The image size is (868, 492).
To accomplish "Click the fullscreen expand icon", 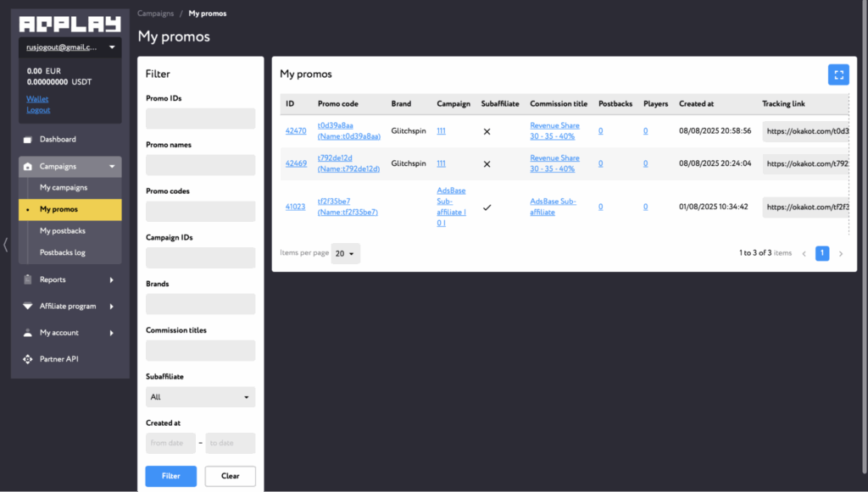I will pos(838,75).
